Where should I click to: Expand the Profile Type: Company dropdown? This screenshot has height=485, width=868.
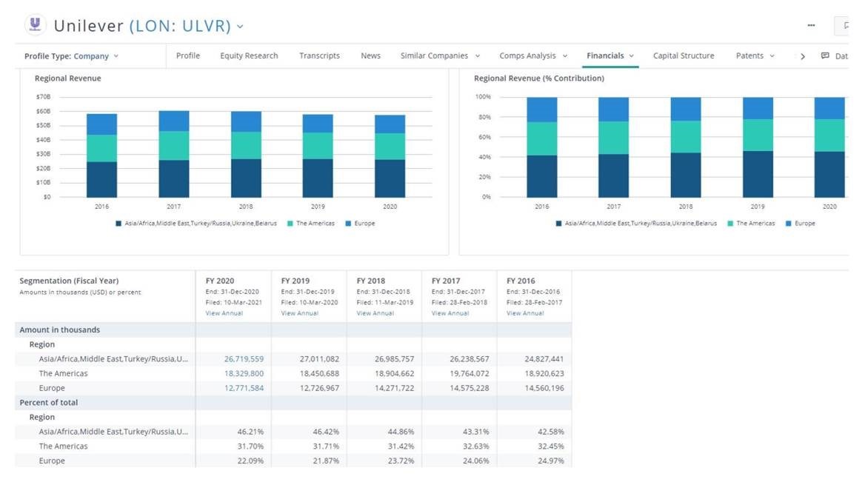(71, 56)
